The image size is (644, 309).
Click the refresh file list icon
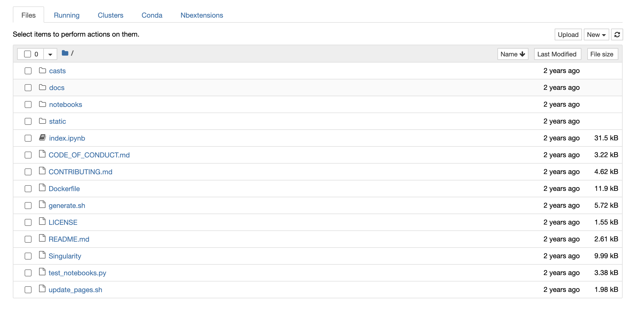point(617,35)
